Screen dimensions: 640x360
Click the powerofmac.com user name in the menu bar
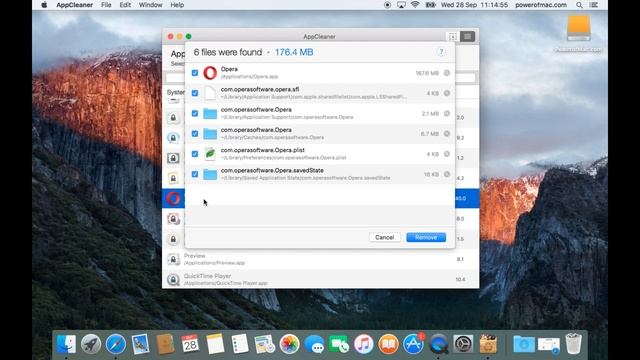tap(541, 5)
